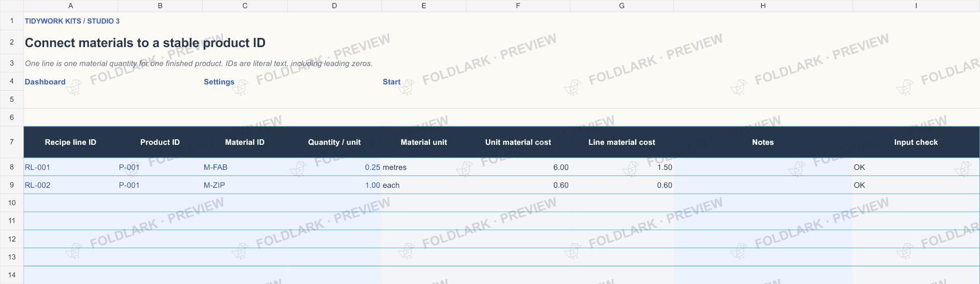Select the Material ID header cell
Viewport: 980px width, 284px height.
coord(245,142)
